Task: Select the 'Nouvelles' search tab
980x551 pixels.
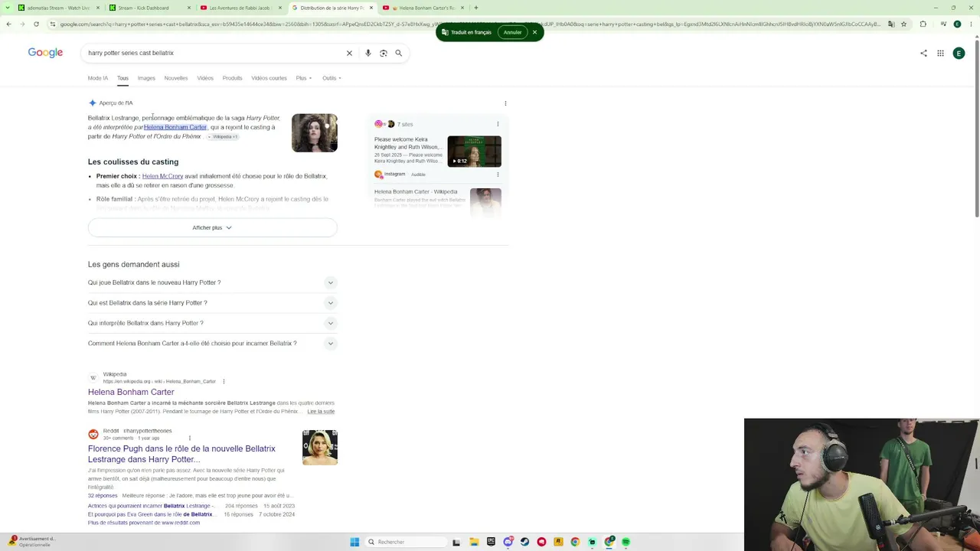Action: coord(176,78)
